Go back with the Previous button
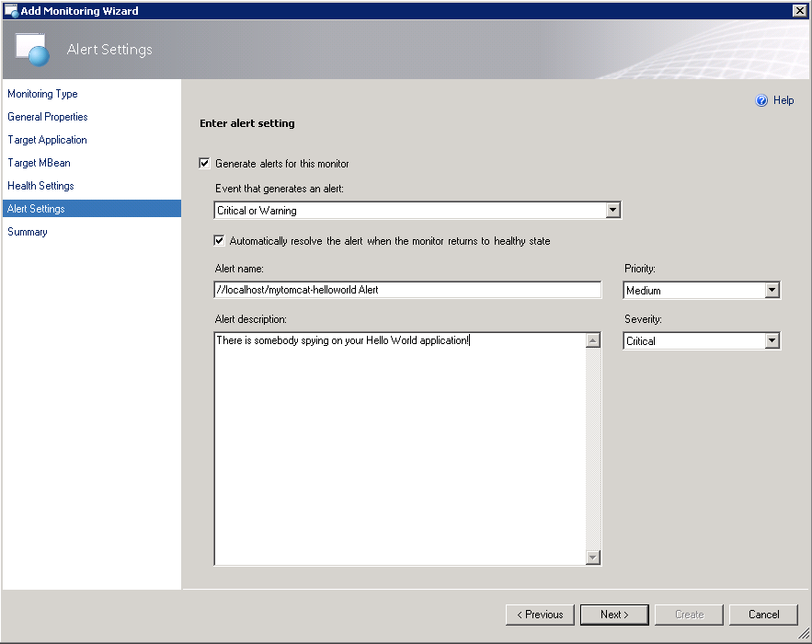The width and height of the screenshot is (812, 644). pos(540,615)
